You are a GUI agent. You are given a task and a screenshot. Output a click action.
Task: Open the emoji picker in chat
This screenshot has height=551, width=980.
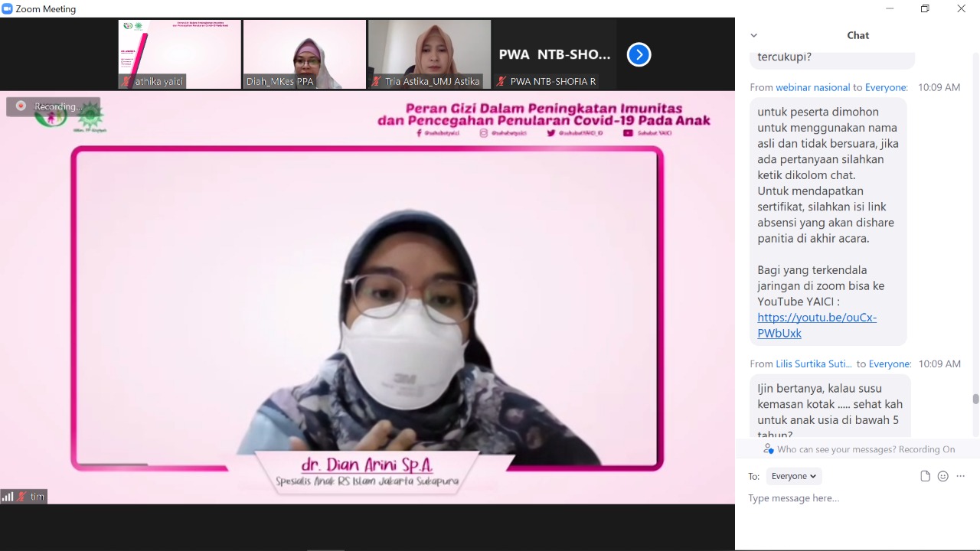click(942, 476)
